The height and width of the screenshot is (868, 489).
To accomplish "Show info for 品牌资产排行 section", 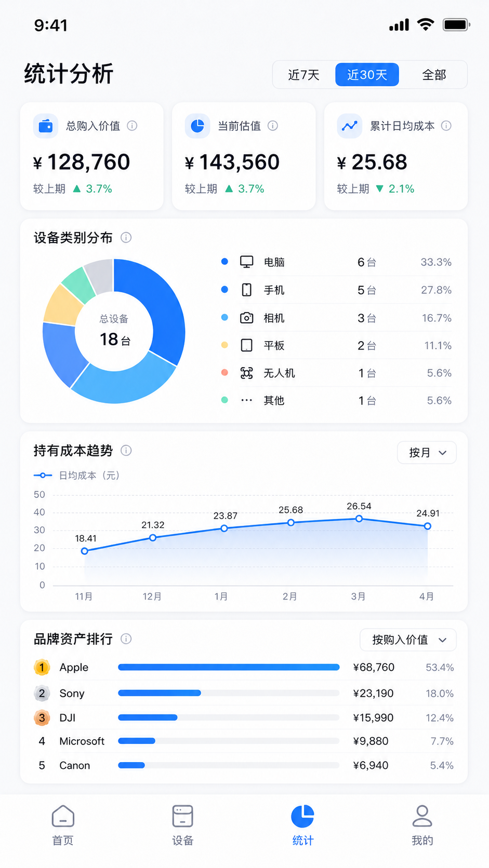I will [126, 639].
